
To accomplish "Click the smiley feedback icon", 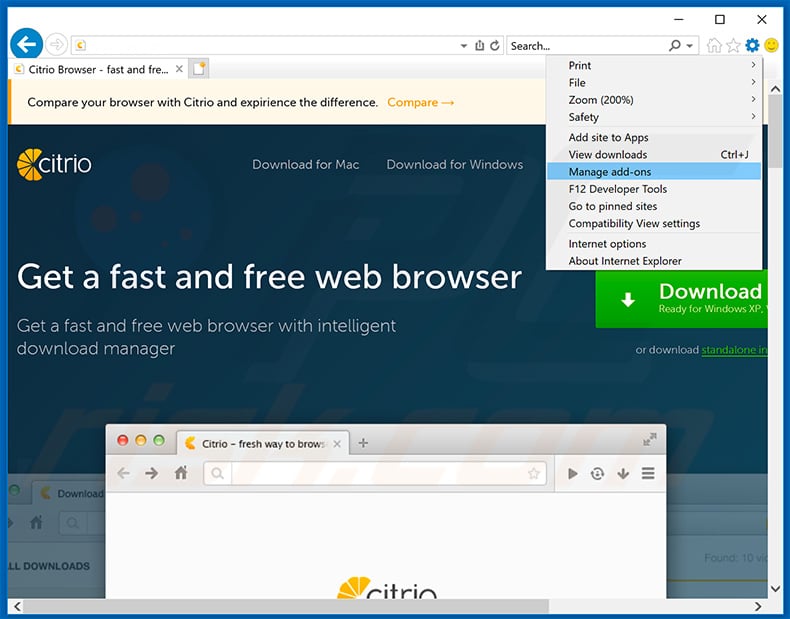I will pos(771,45).
